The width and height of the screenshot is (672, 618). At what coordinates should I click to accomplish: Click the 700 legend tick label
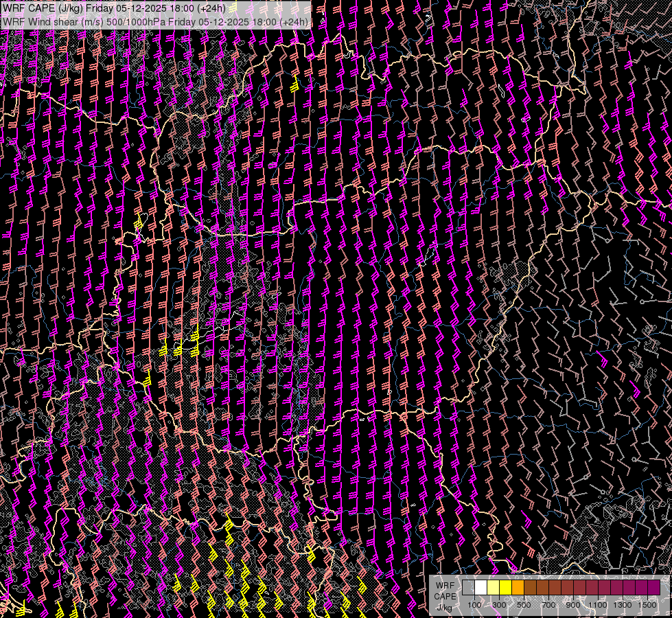point(548,605)
